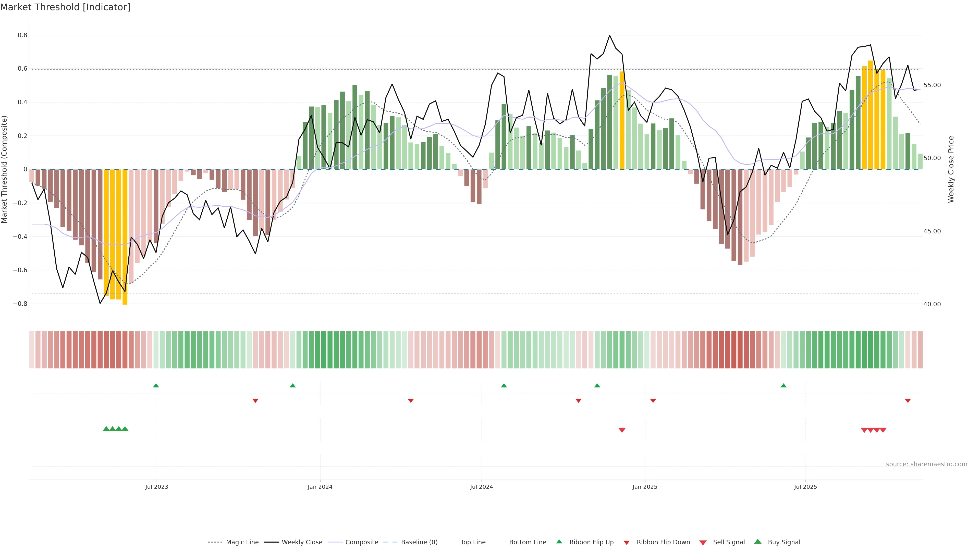Screen dimensions: 980x551
Task: Click the Jul 2025 x-axis label
Action: pyautogui.click(x=805, y=487)
